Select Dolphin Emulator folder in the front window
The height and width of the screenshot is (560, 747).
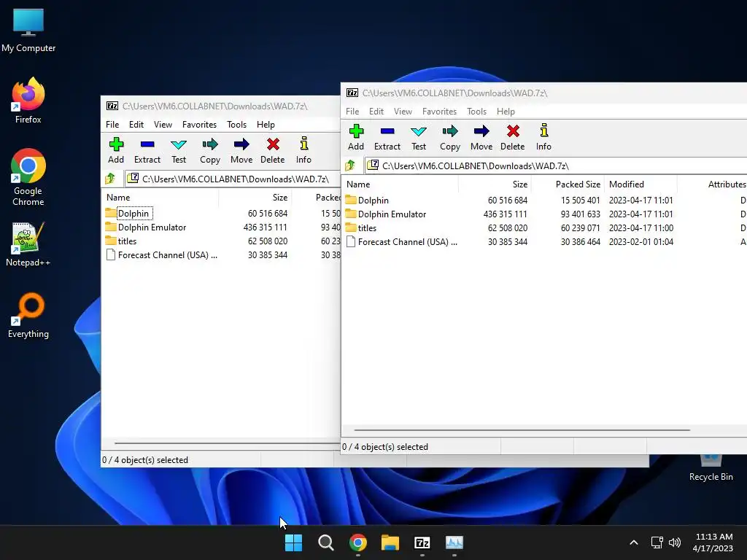(392, 214)
